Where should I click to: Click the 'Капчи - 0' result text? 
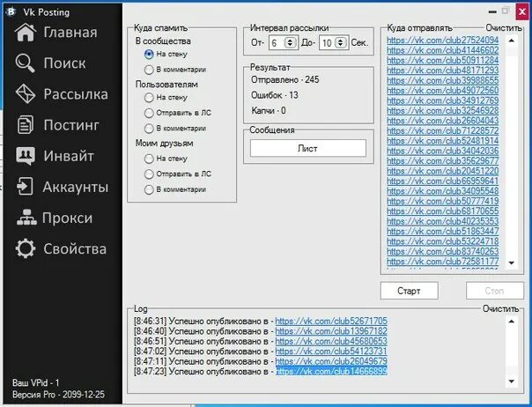point(269,111)
